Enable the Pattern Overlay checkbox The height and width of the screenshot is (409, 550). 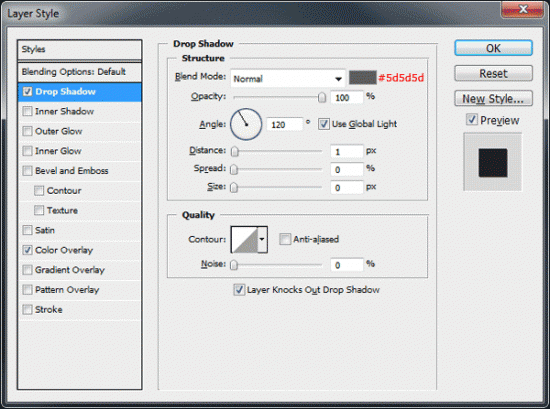click(27, 290)
